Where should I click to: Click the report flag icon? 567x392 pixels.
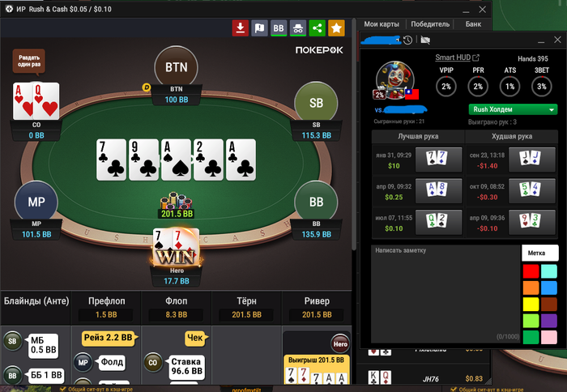[x=259, y=28]
